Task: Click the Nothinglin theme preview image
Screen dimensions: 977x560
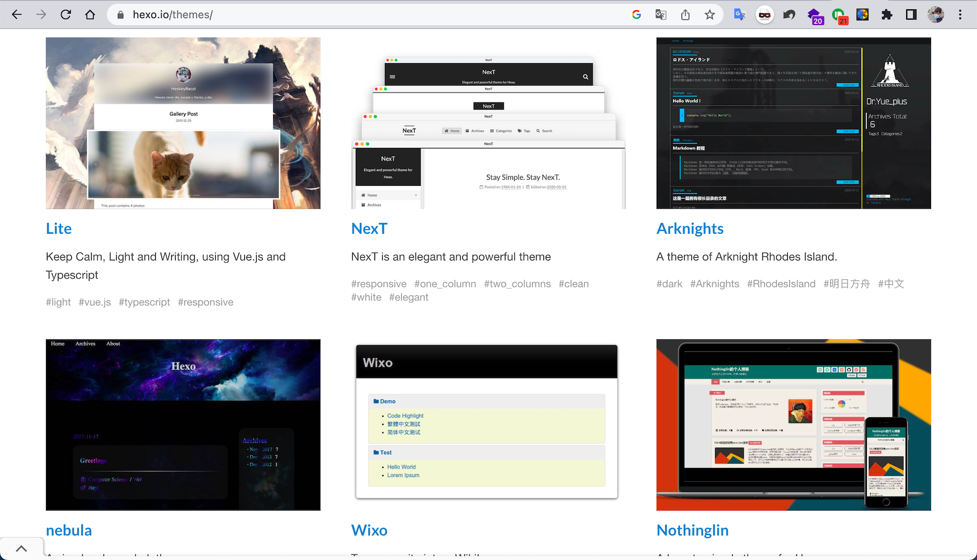Action: click(794, 425)
